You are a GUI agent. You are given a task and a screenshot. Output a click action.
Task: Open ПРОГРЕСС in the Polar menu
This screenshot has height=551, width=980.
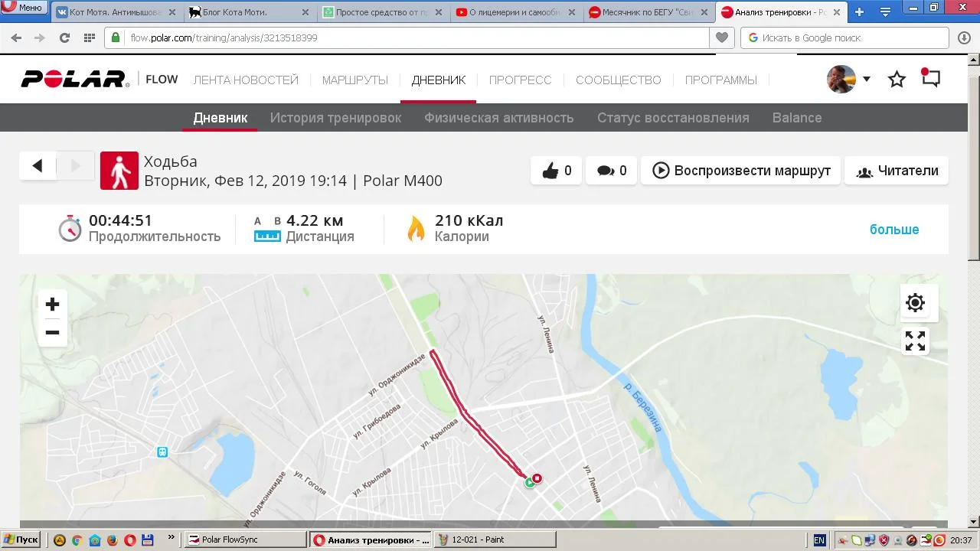point(521,80)
